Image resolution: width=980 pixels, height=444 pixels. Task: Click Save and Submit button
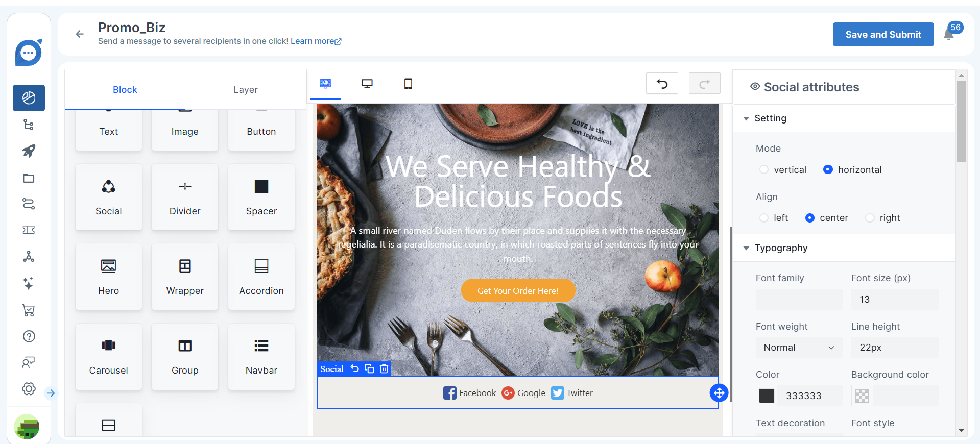pos(883,34)
